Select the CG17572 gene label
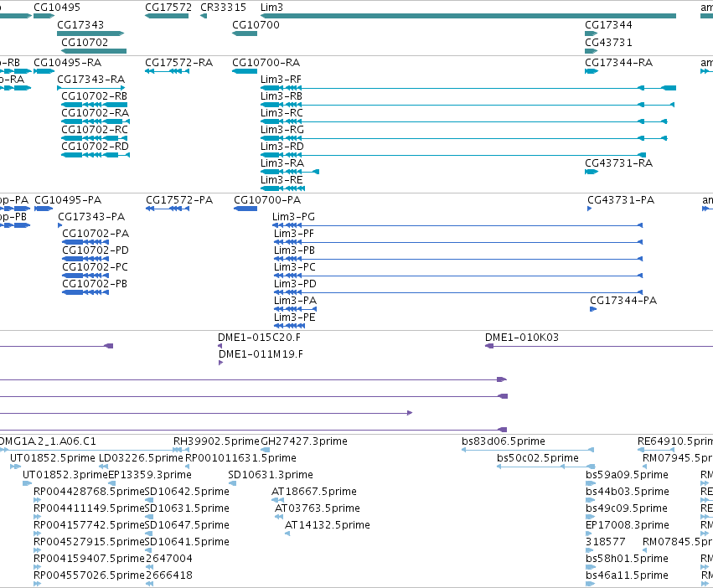Screen dimensions: 713x588 pyautogui.click(x=168, y=8)
